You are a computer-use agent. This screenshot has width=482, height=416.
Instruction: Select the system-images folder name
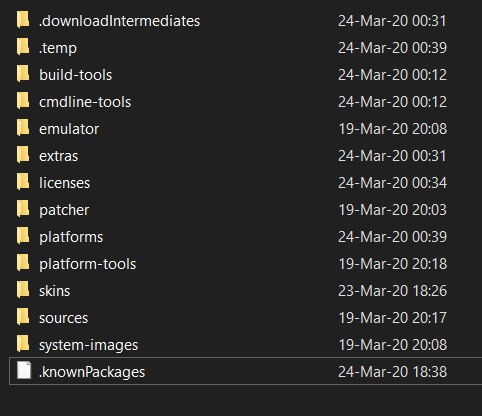88,345
